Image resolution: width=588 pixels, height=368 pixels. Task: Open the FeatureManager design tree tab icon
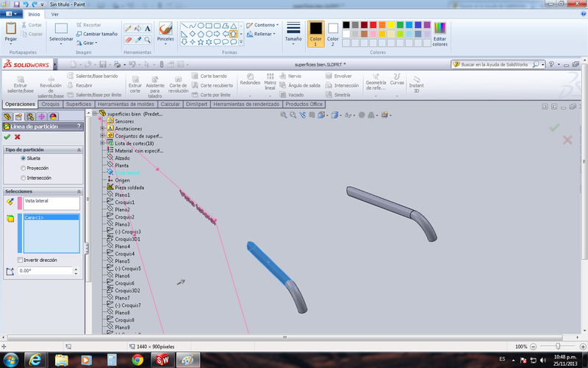point(7,116)
